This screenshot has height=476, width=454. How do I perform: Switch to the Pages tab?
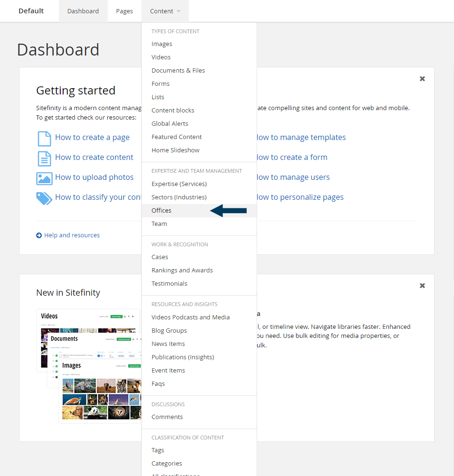[124, 10]
